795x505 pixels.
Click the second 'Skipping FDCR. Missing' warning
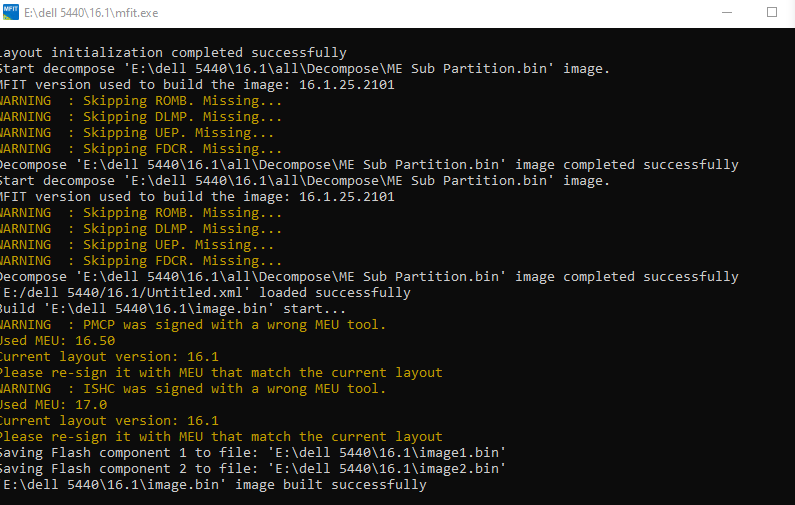(140, 260)
